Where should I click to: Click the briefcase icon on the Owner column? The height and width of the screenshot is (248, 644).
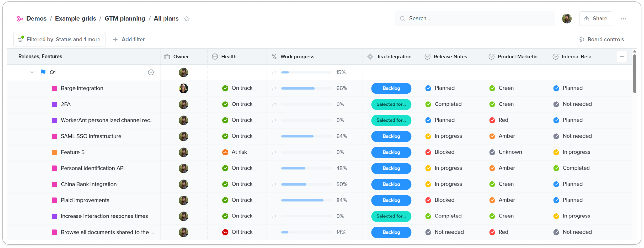(x=167, y=56)
